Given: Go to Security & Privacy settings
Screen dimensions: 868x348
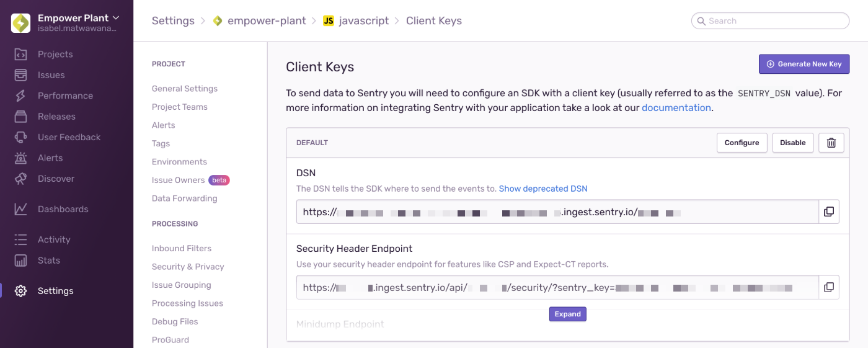Looking at the screenshot, I should click(188, 267).
